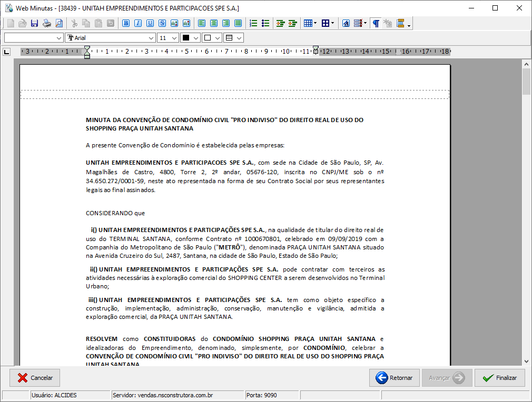
Task: Align text right
Action: [226, 23]
